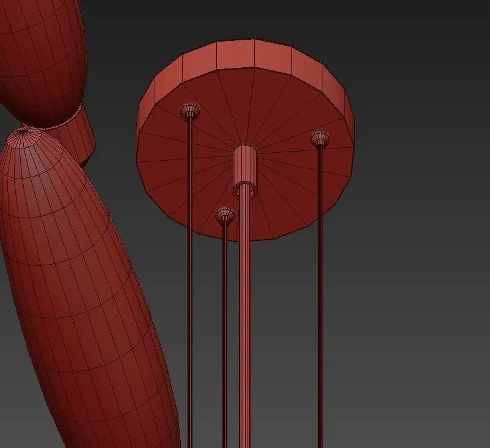Viewport: 490px width, 448px height.
Task: Pick the central collar sleeve under the canopy
Action: [245, 171]
